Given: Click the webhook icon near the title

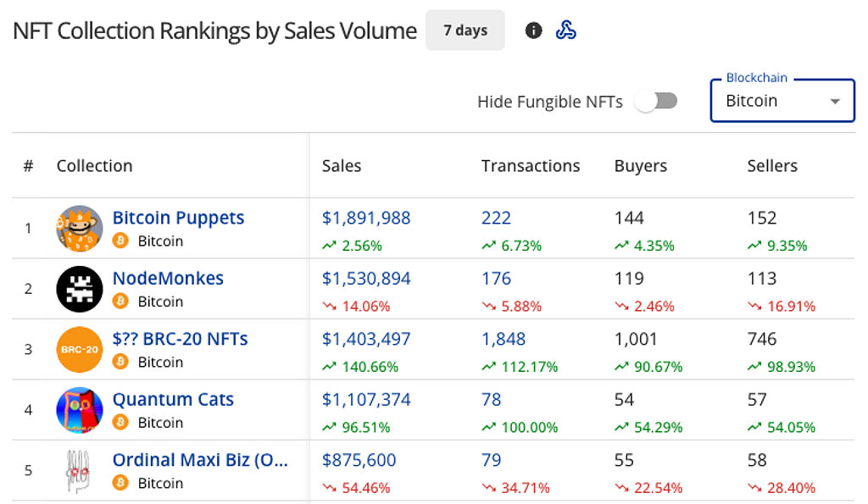Looking at the screenshot, I should pos(566,31).
